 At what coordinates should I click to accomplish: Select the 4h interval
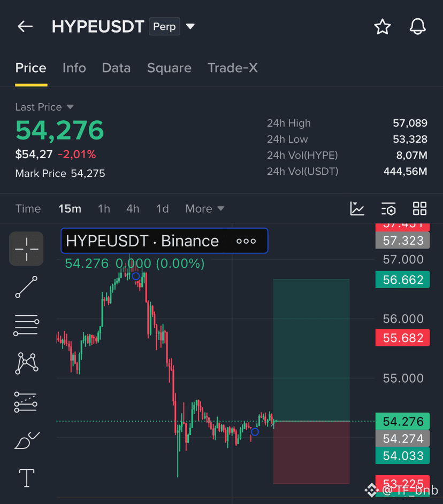click(133, 209)
